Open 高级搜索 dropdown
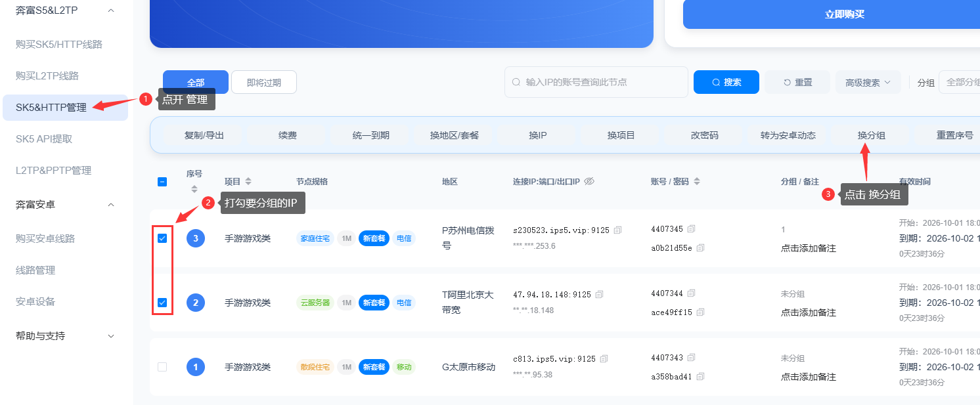The width and height of the screenshot is (980, 405). tap(868, 83)
